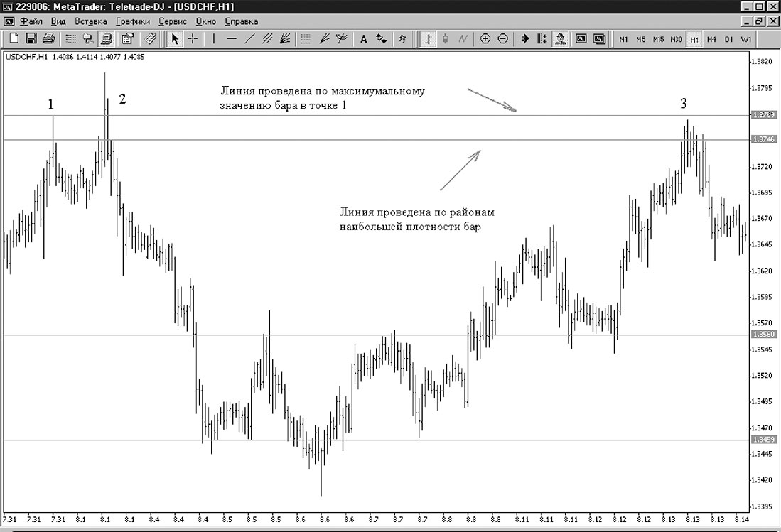Toggle chart auto scroll

click(x=524, y=38)
